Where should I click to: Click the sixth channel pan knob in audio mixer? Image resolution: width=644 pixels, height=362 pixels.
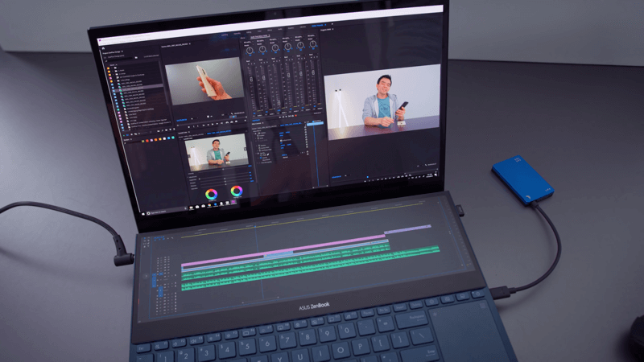click(313, 43)
